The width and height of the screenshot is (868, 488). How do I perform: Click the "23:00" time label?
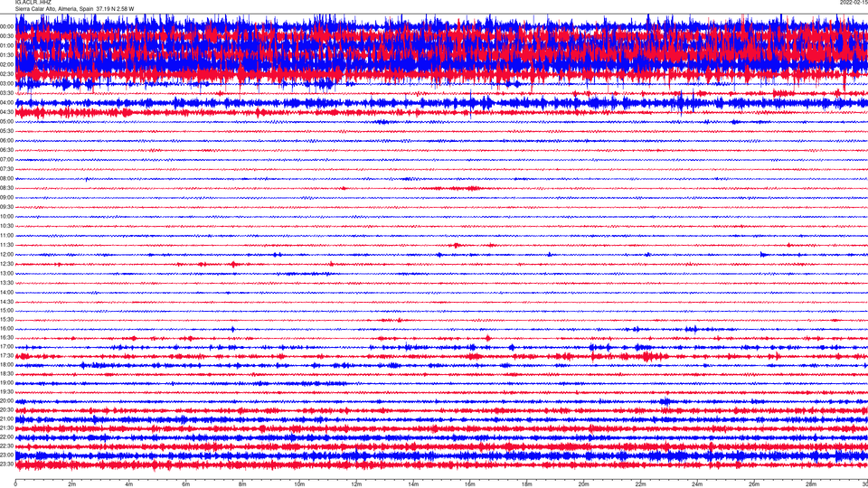click(x=6, y=455)
